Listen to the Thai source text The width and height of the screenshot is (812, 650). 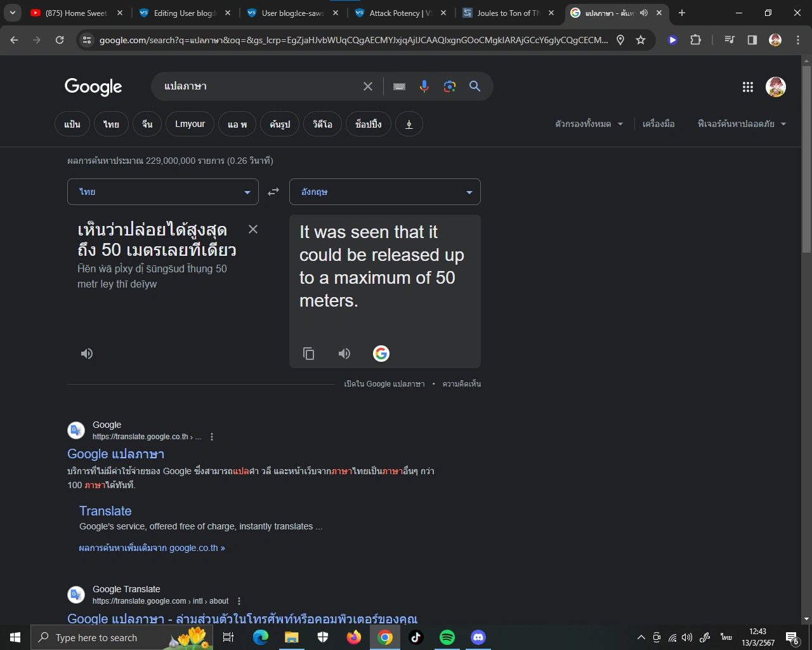pos(87,354)
